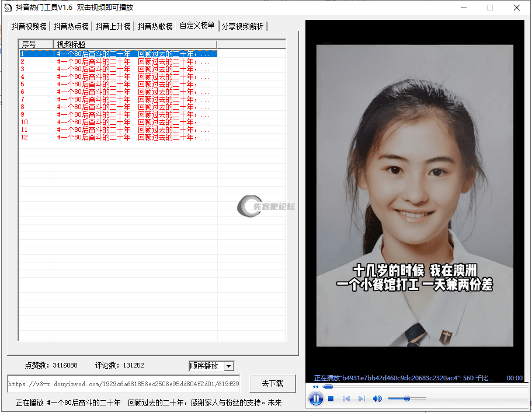This screenshot has width=532, height=413.
Task: Click the 视频标题 column header
Action: pos(134,44)
